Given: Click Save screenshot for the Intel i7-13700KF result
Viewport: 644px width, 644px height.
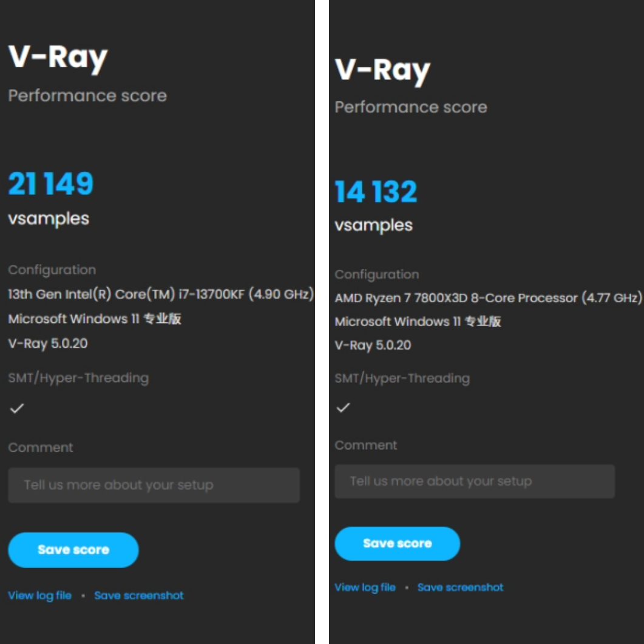Looking at the screenshot, I should coord(138,595).
